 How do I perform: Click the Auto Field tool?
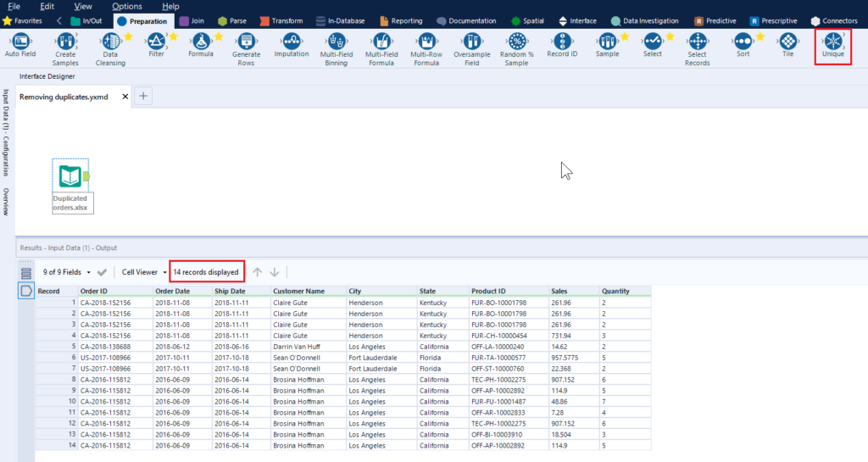pos(21,42)
